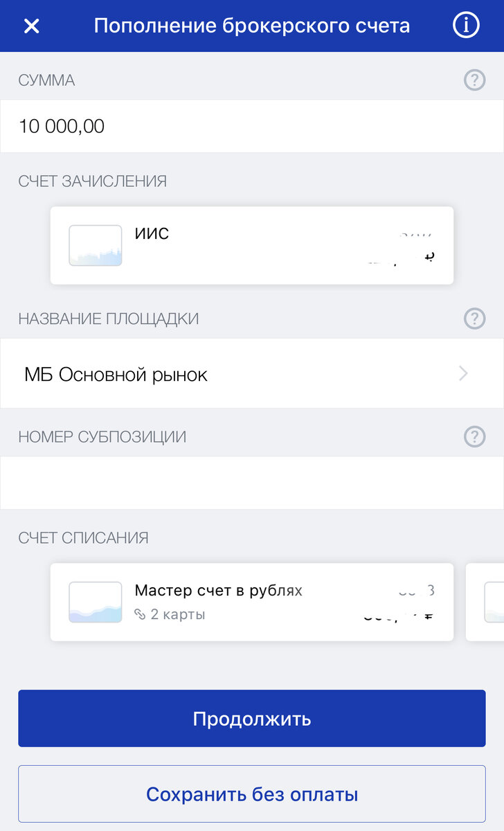Close the broker account top-up screen
Image resolution: width=504 pixels, height=831 pixels.
[x=33, y=25]
